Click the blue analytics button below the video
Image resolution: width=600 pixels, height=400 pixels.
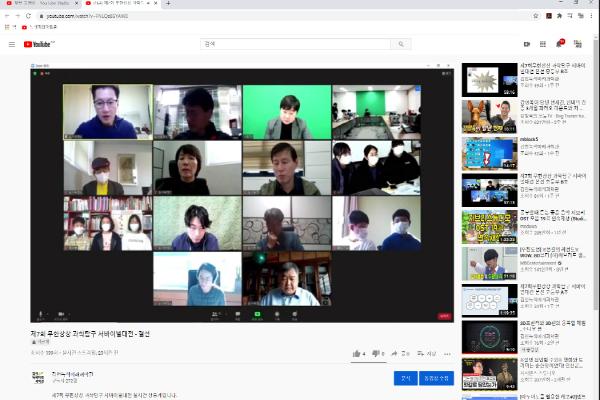click(x=403, y=378)
